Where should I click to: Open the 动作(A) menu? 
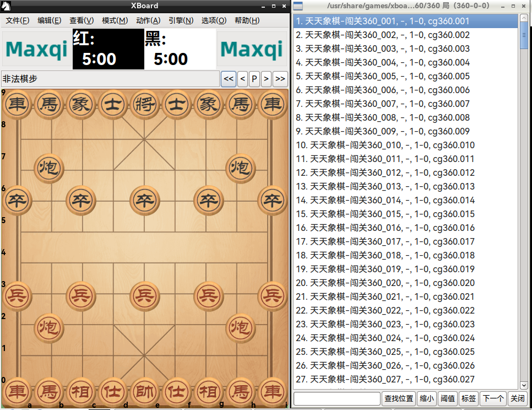[x=148, y=20]
